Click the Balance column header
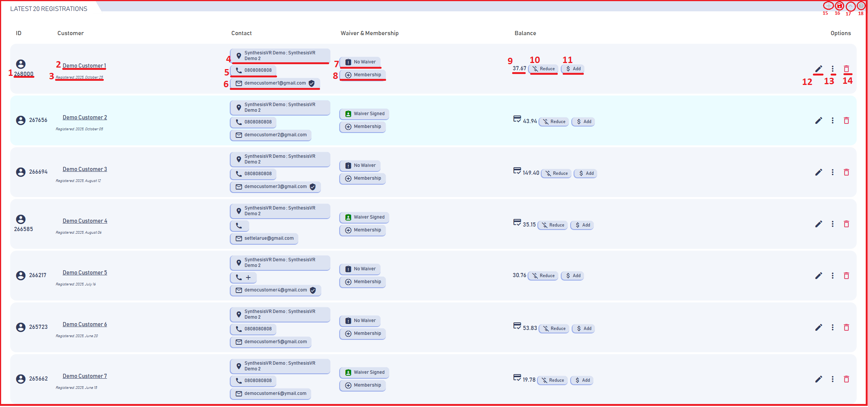Image resolution: width=868 pixels, height=407 pixels. pos(525,33)
